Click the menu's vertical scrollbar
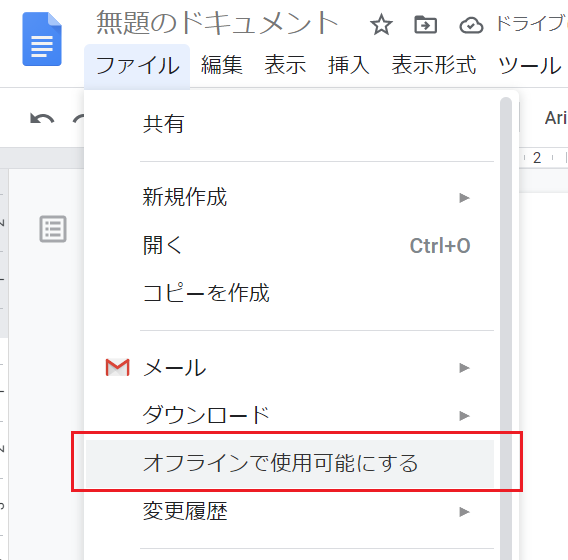Viewport: 568px width, 560px height. (x=506, y=328)
